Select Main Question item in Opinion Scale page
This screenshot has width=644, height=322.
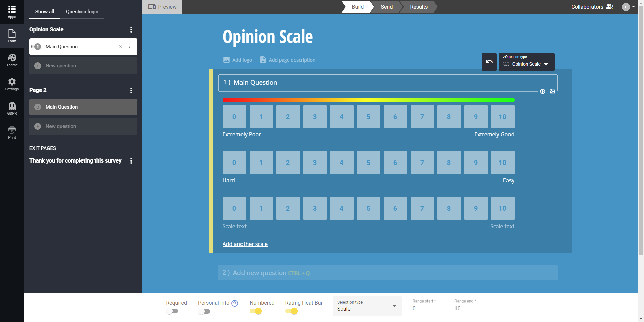coord(83,47)
